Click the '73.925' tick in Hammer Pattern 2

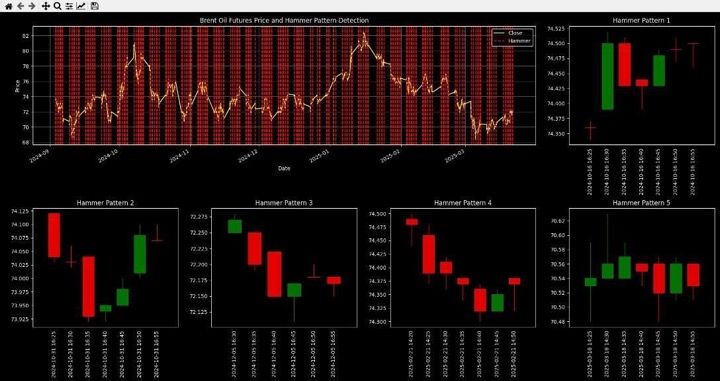[x=20, y=319]
